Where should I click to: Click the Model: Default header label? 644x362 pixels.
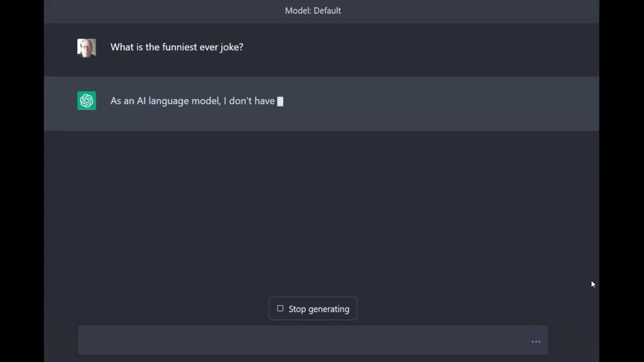click(x=313, y=11)
